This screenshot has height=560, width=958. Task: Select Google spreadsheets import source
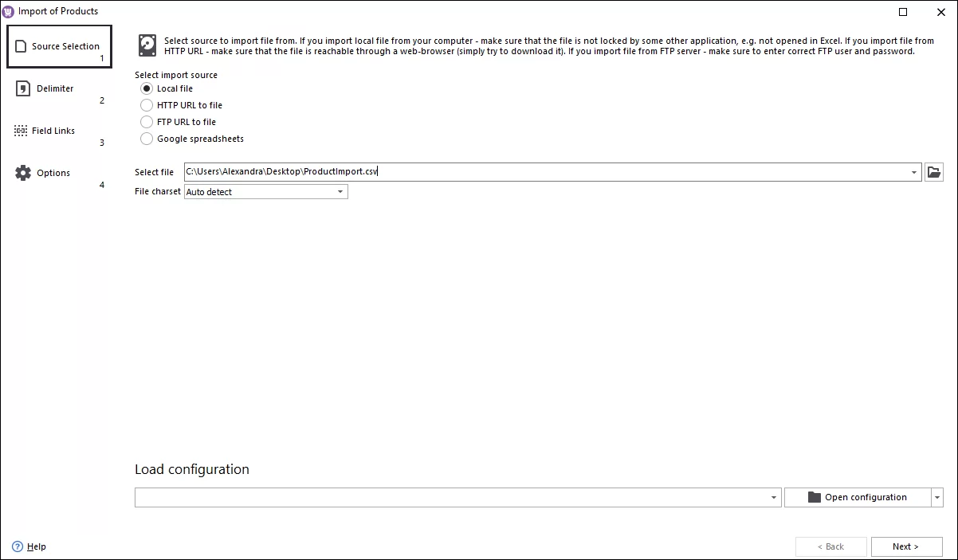[x=147, y=138]
